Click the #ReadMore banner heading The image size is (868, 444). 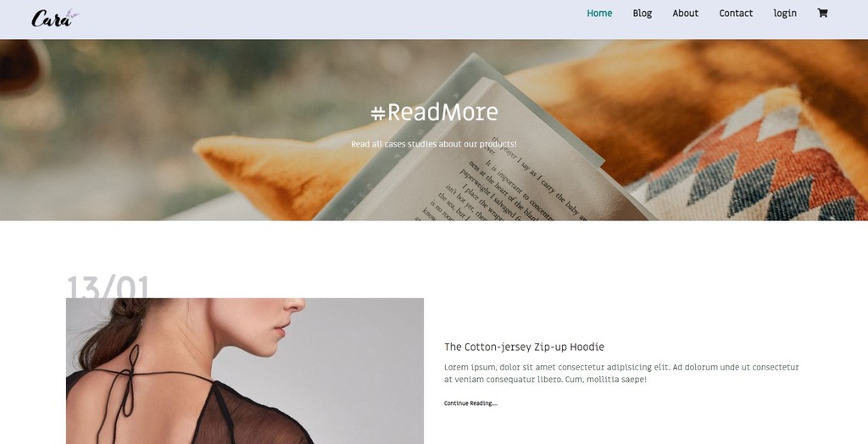click(434, 113)
